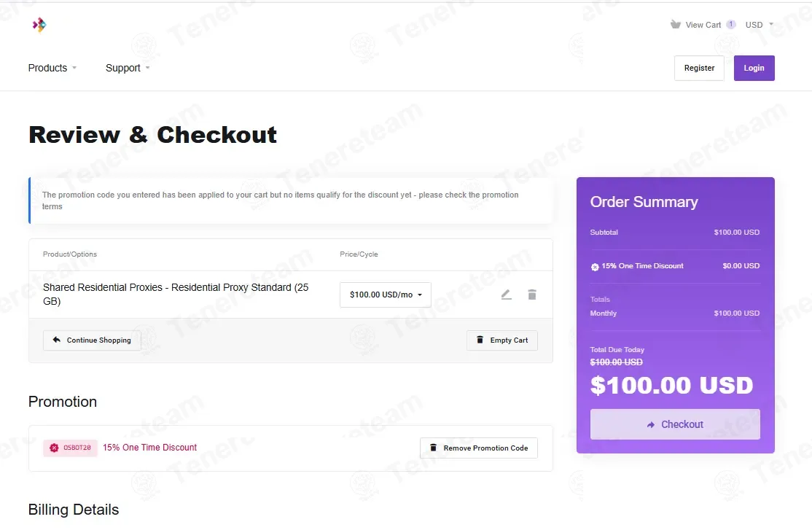Screen dimensions: 812x530
Task: Click the Login button
Action: point(754,68)
